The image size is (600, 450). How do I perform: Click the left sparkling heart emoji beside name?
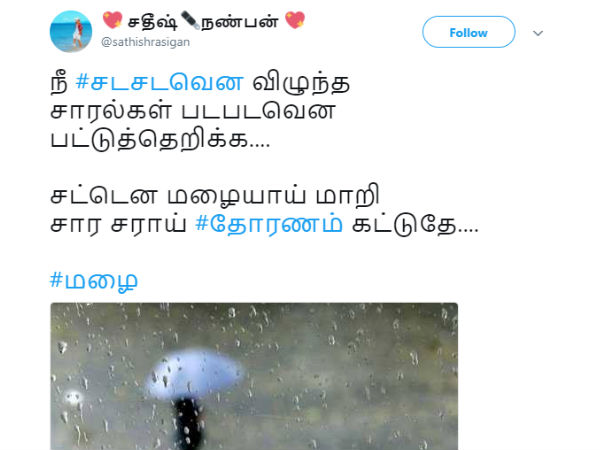[112, 20]
